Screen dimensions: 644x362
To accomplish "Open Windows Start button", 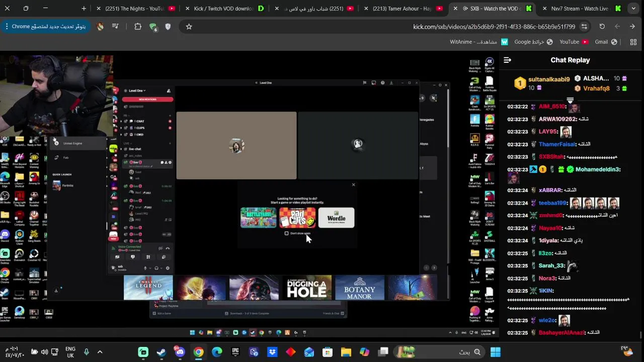I will pos(496,352).
